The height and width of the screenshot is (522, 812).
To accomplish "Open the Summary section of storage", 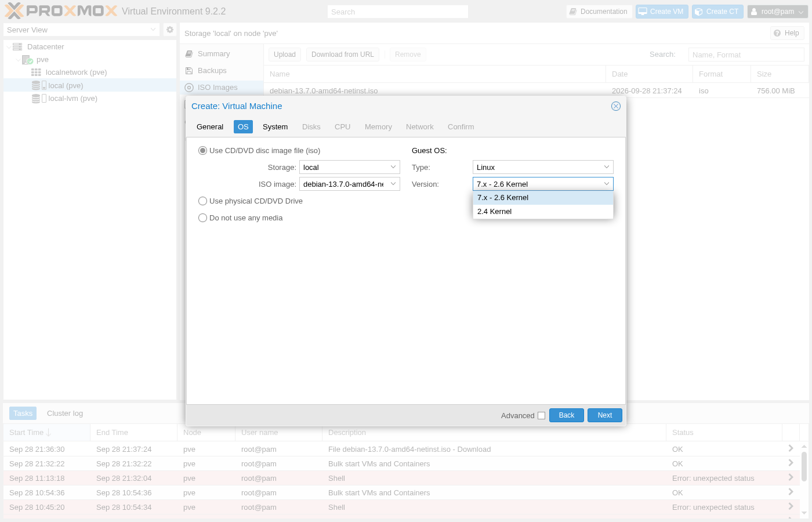I will click(x=222, y=54).
